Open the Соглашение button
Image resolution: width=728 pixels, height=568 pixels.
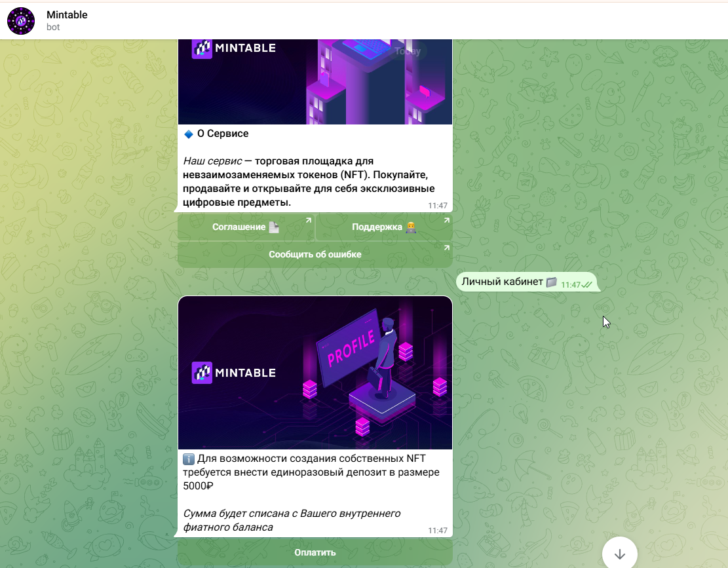tap(246, 227)
